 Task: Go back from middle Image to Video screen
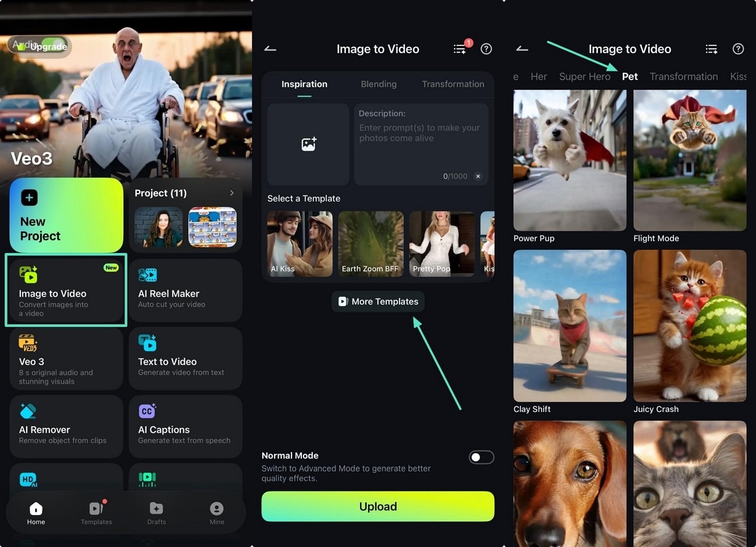[x=270, y=49]
